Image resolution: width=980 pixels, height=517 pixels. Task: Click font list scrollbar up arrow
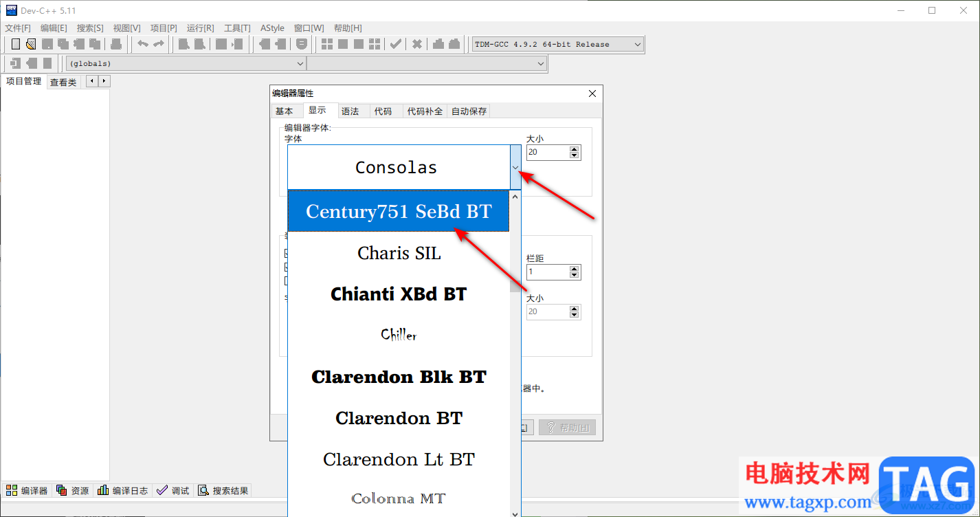(515, 196)
